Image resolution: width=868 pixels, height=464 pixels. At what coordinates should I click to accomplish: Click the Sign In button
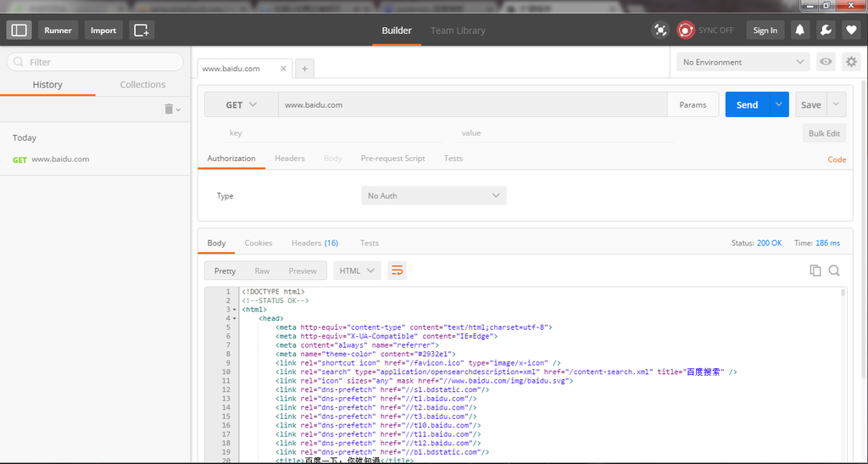click(765, 30)
